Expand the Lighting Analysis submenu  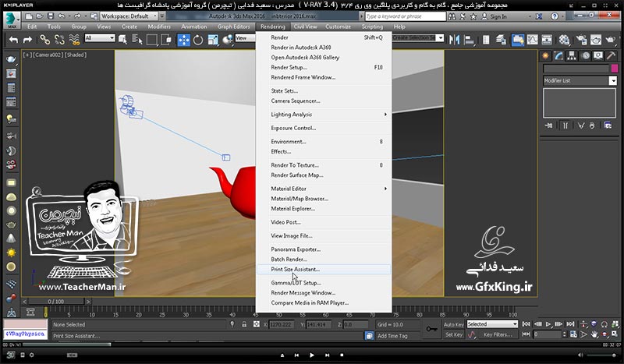323,115
